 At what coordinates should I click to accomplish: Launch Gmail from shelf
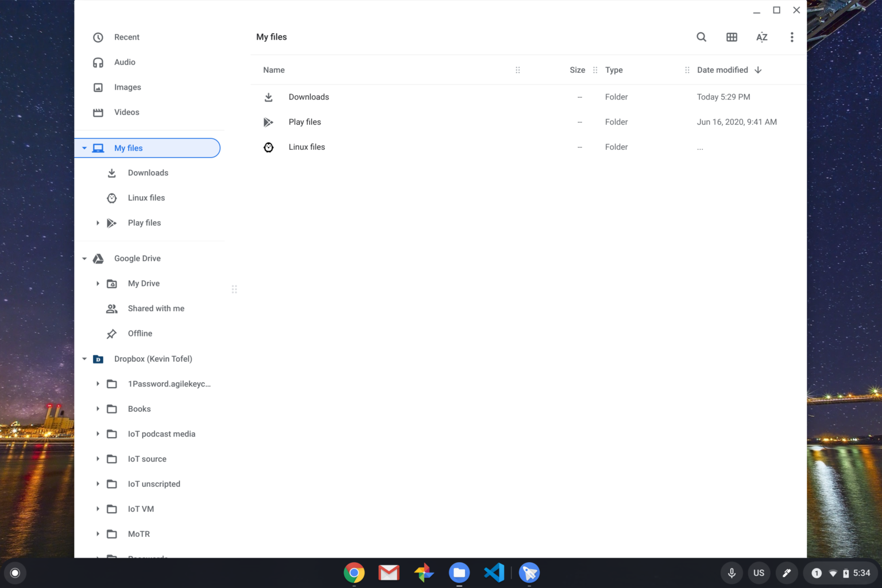pyautogui.click(x=389, y=572)
